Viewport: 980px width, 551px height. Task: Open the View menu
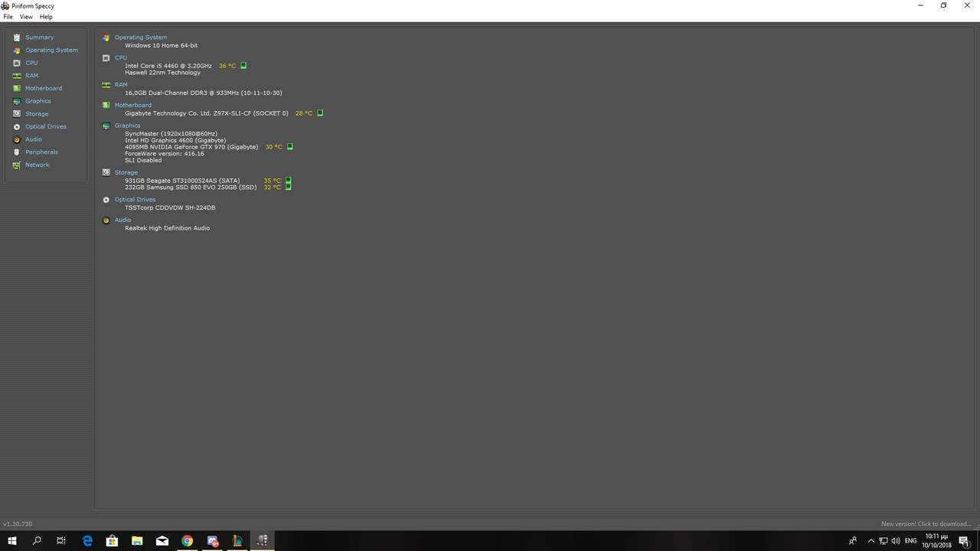click(x=26, y=17)
